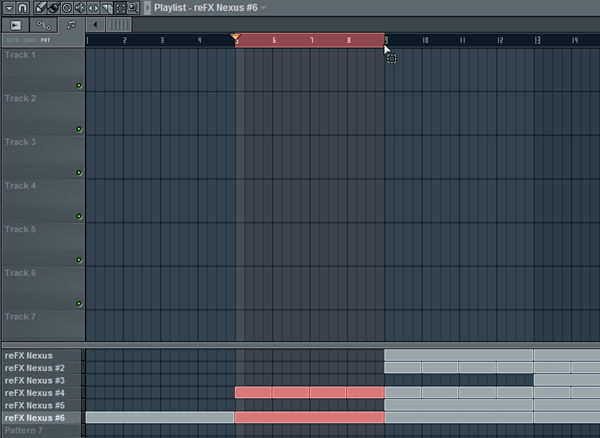
Task: Click the horizontal scrollbar handle
Action: click(x=118, y=23)
